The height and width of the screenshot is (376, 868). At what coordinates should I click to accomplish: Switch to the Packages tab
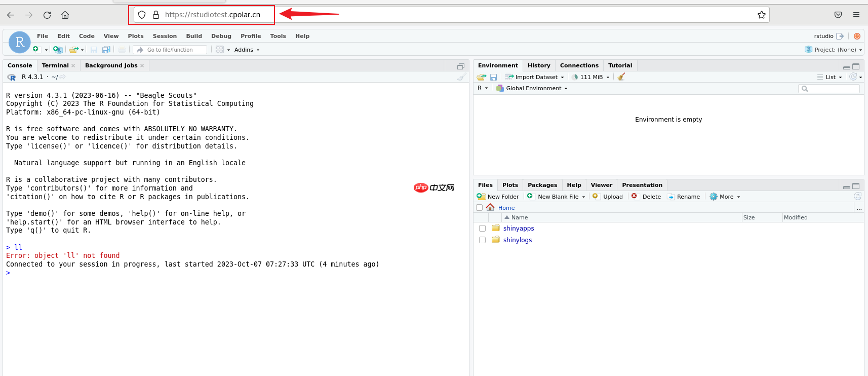point(542,185)
